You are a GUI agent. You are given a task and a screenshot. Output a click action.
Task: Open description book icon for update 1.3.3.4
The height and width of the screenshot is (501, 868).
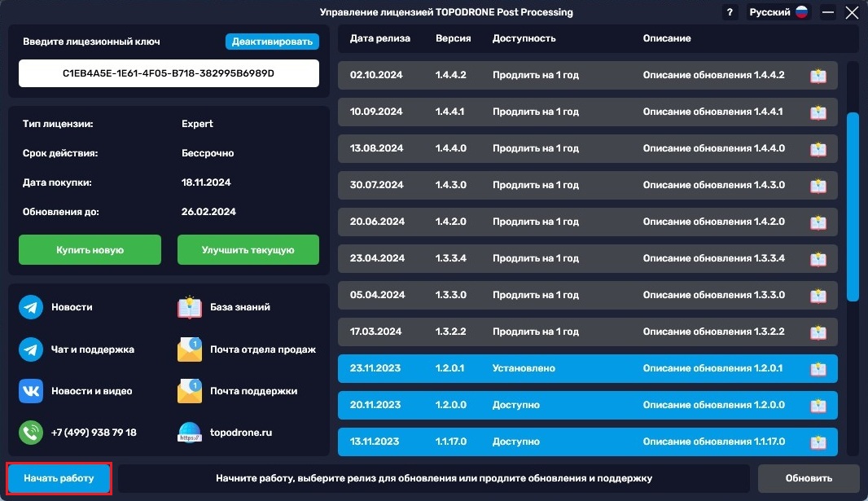point(818,258)
